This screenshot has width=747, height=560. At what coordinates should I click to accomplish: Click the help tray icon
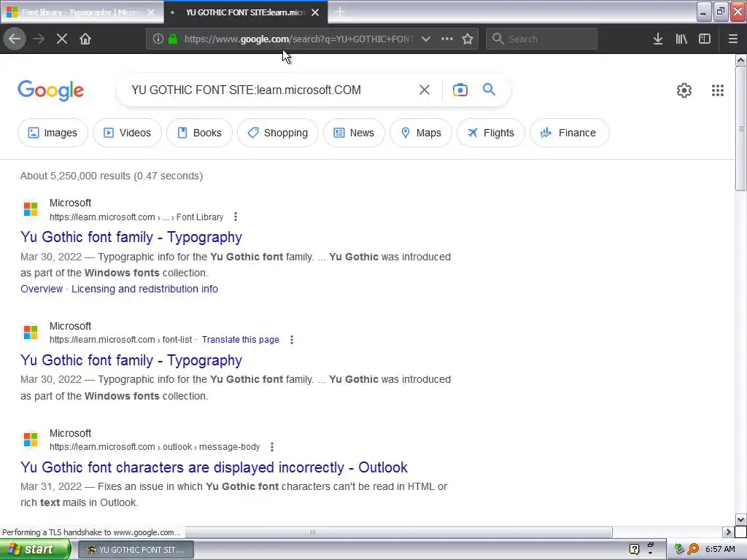click(x=634, y=549)
